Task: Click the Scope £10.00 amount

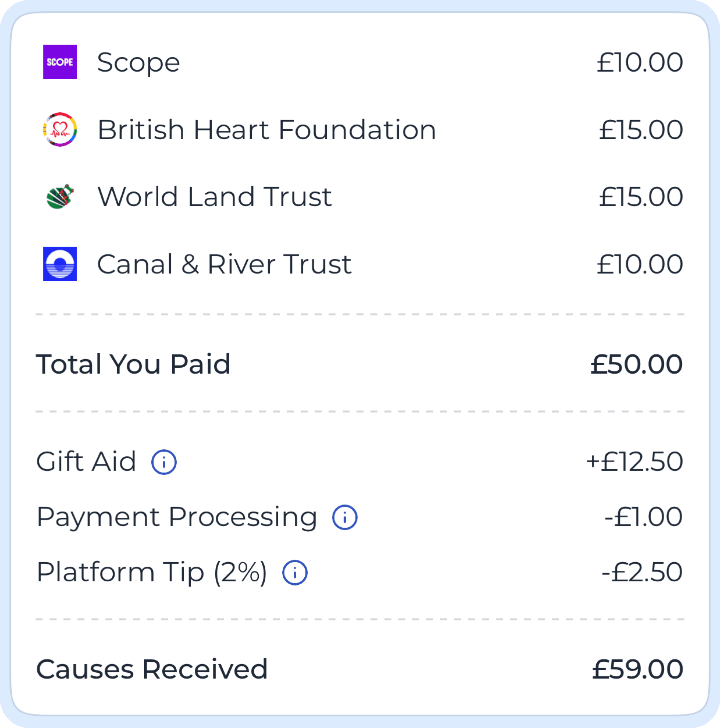Action: pyautogui.click(x=639, y=63)
